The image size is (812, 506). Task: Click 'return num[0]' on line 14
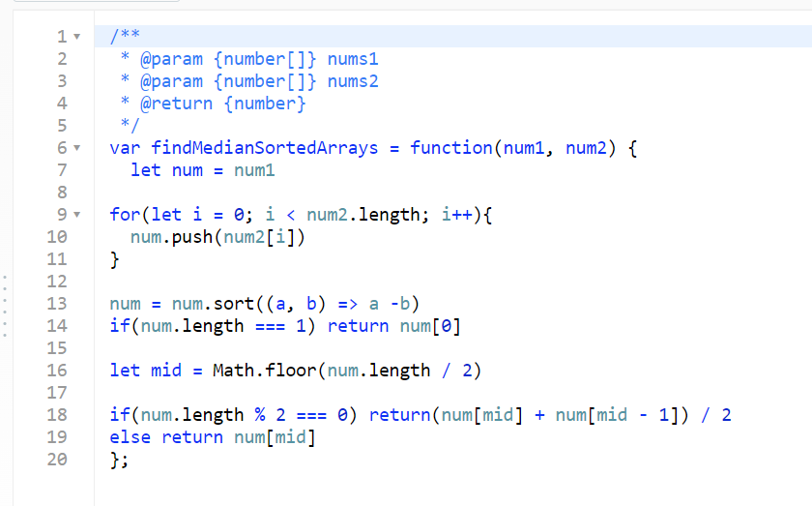pyautogui.click(x=394, y=326)
